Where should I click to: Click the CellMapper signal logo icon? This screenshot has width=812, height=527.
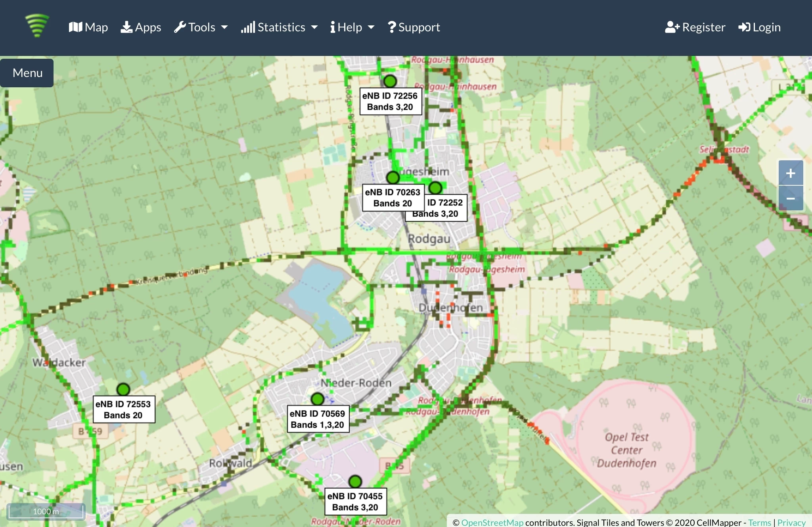click(x=37, y=26)
